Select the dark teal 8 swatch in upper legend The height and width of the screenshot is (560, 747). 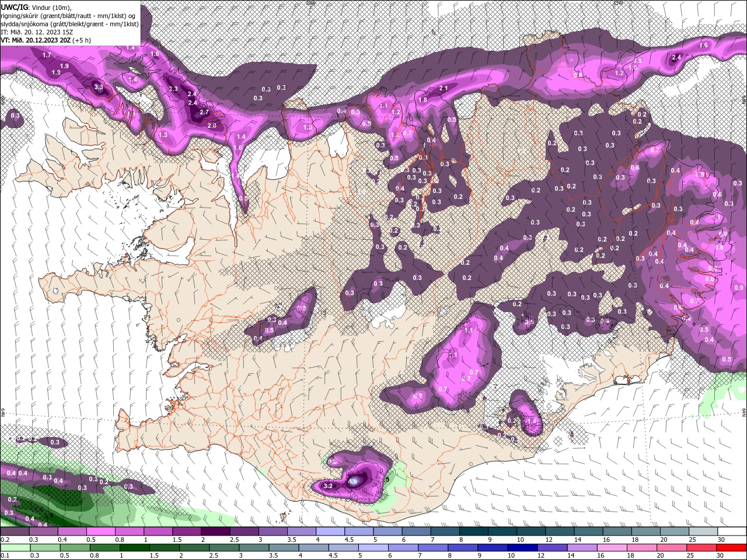[473, 531]
